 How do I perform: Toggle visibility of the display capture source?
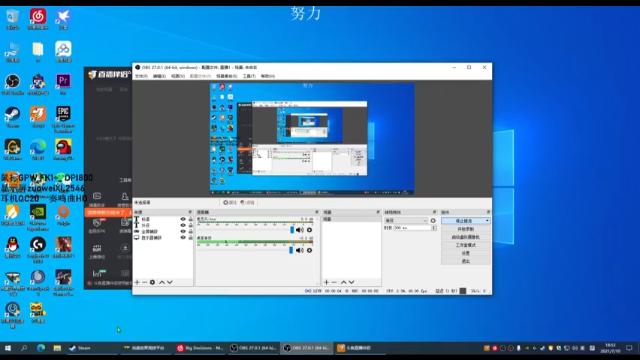click(x=183, y=238)
